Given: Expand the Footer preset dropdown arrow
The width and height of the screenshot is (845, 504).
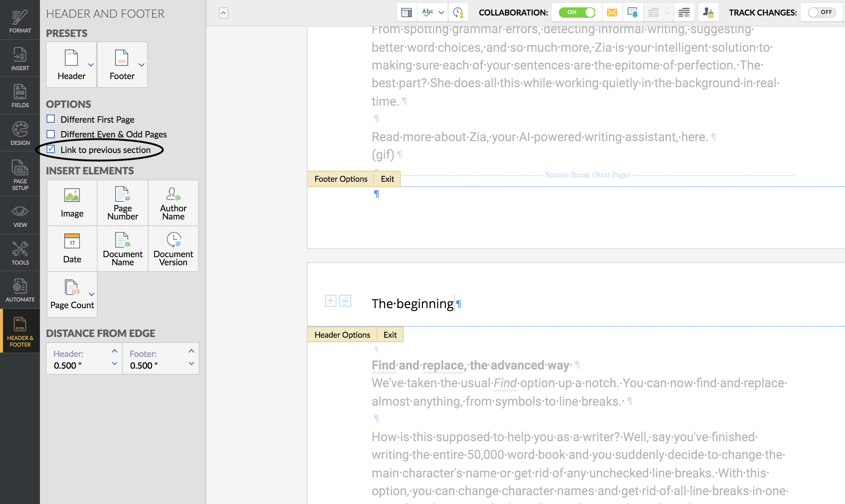Looking at the screenshot, I should point(142,65).
